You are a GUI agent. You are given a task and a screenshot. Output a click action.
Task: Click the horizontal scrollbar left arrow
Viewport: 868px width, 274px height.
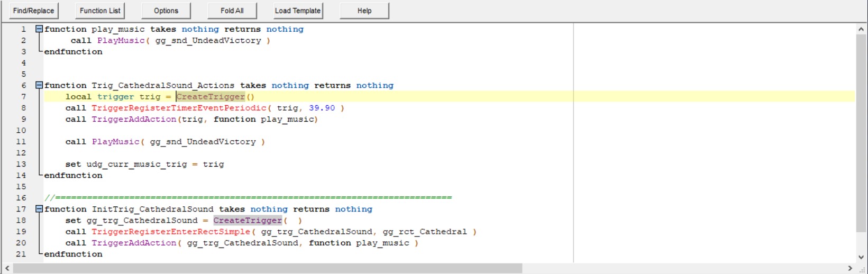coord(7,268)
